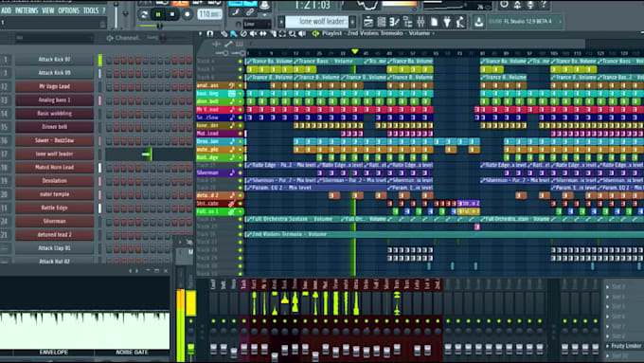This screenshot has height=363, width=644.
Task: Expand the FL Studio 12.9 BETA 4 hint arrow
Action: [560, 22]
